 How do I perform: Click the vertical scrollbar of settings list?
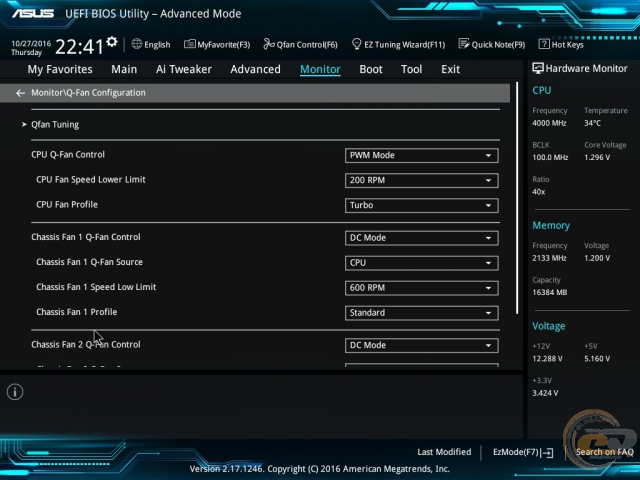click(517, 198)
